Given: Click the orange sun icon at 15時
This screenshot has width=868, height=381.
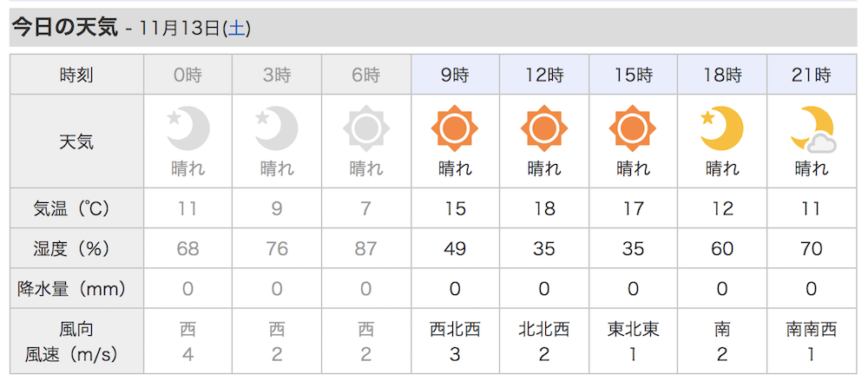Looking at the screenshot, I should (633, 128).
